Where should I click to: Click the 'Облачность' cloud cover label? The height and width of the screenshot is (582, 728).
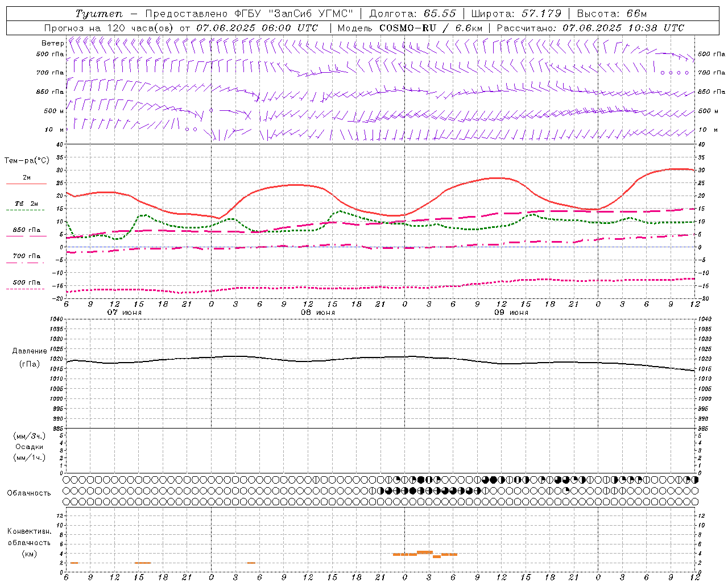29,493
